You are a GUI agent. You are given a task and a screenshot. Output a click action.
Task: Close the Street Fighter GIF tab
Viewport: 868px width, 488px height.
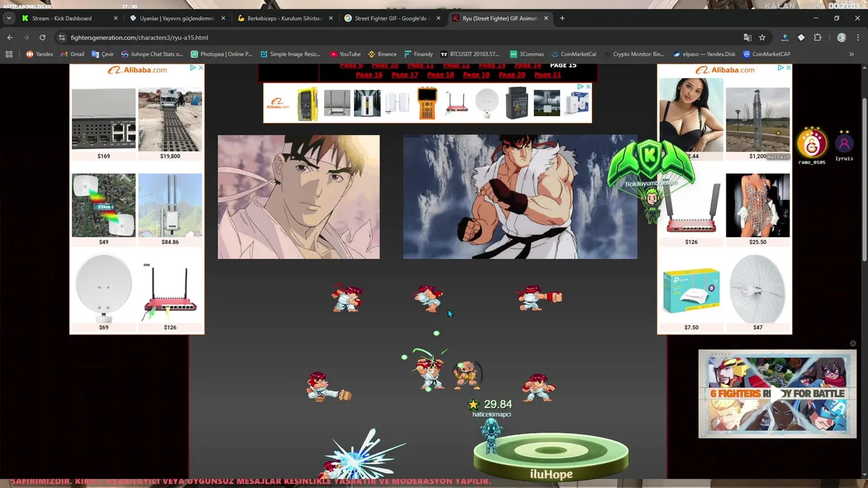click(439, 18)
